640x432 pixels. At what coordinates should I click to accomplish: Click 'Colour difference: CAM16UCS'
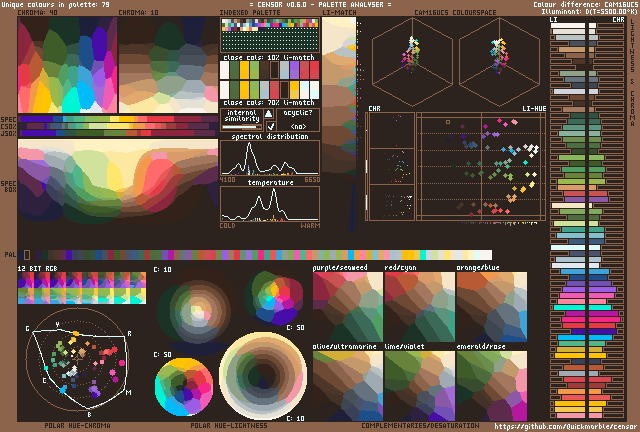point(584,4)
